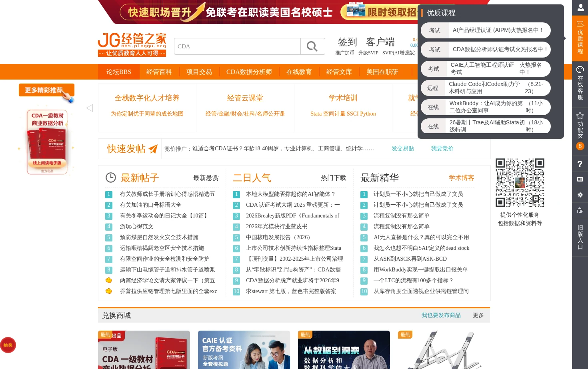The width and height of the screenshot is (588, 369).
Task: Click the 经管之家 site logo
Action: (132, 44)
